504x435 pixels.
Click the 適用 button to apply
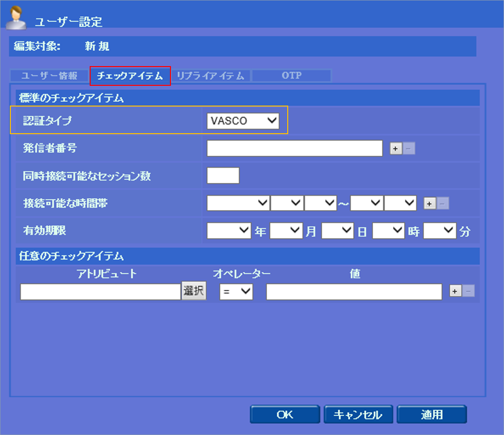coord(432,415)
